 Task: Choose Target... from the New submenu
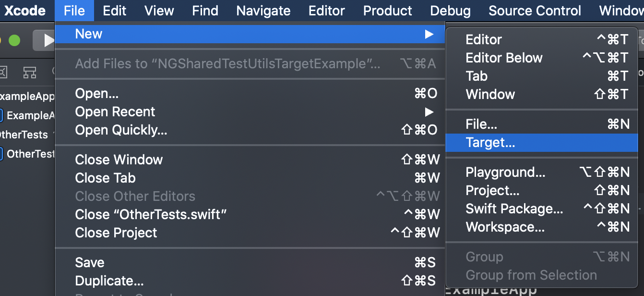pyautogui.click(x=490, y=142)
